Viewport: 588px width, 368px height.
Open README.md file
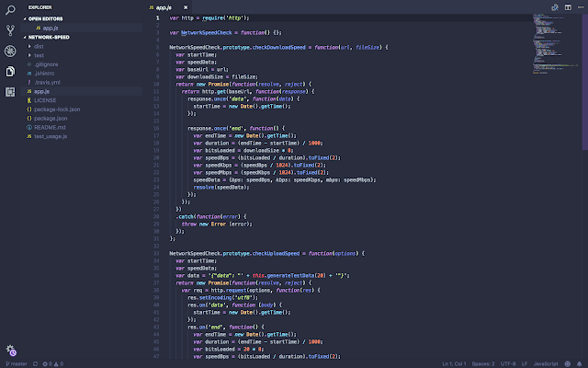pos(82,127)
